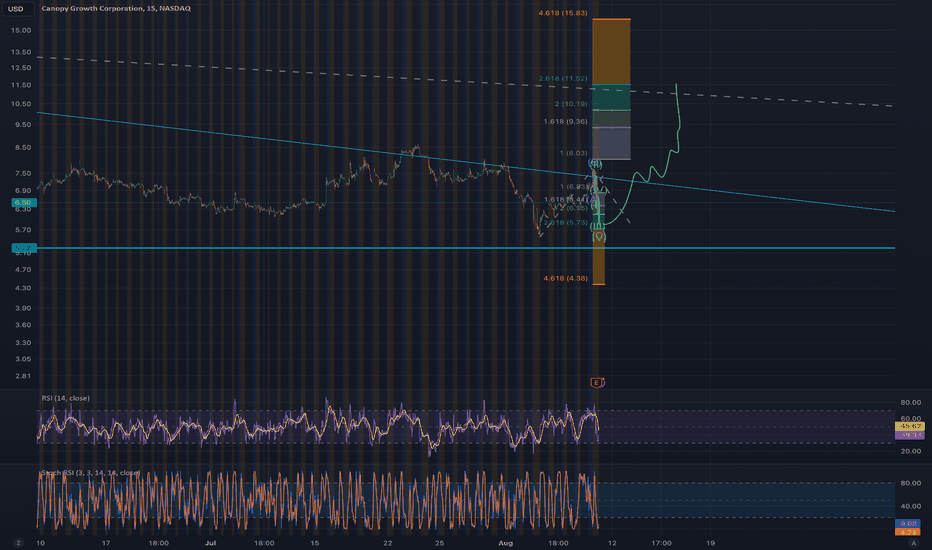Click the 5.70 price axis label
This screenshot has height=550, width=932.
[x=23, y=230]
